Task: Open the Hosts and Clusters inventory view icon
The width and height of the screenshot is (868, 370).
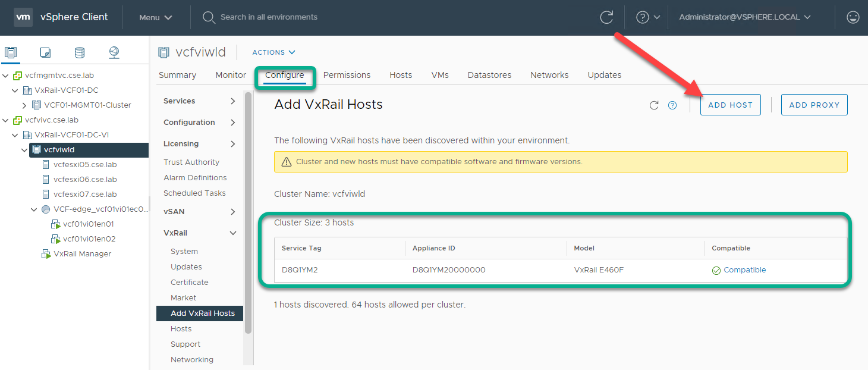Action: click(x=11, y=52)
